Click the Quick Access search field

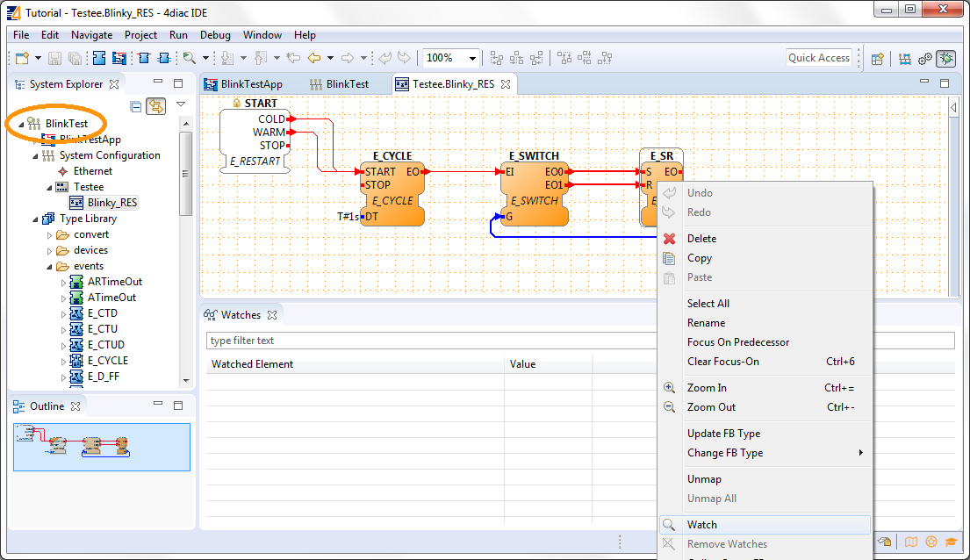tap(818, 58)
